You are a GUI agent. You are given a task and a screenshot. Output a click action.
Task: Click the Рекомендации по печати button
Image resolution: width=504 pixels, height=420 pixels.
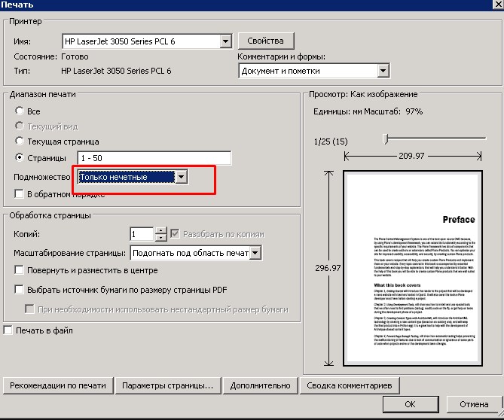(58, 385)
